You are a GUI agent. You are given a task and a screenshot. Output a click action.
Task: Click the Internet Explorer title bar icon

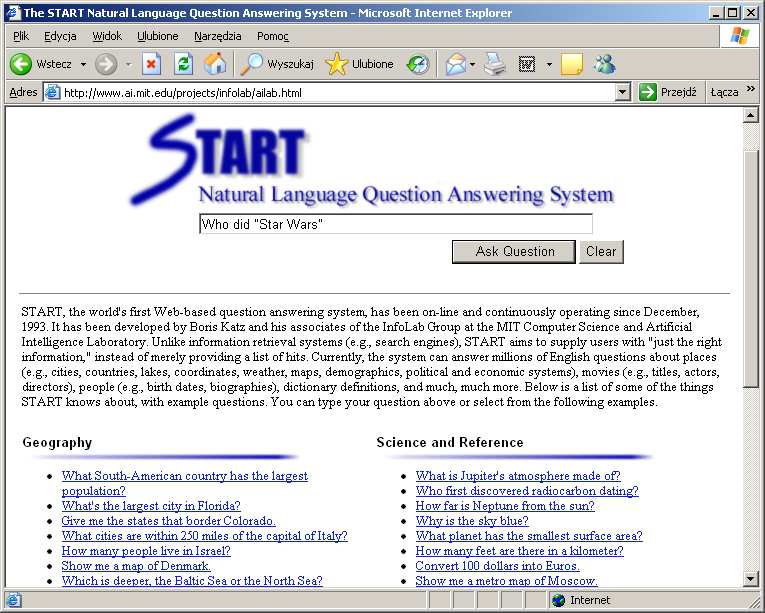12,12
